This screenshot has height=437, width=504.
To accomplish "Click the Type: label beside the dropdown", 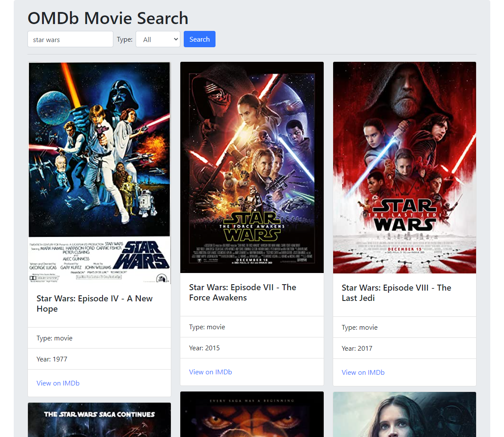I will point(125,39).
